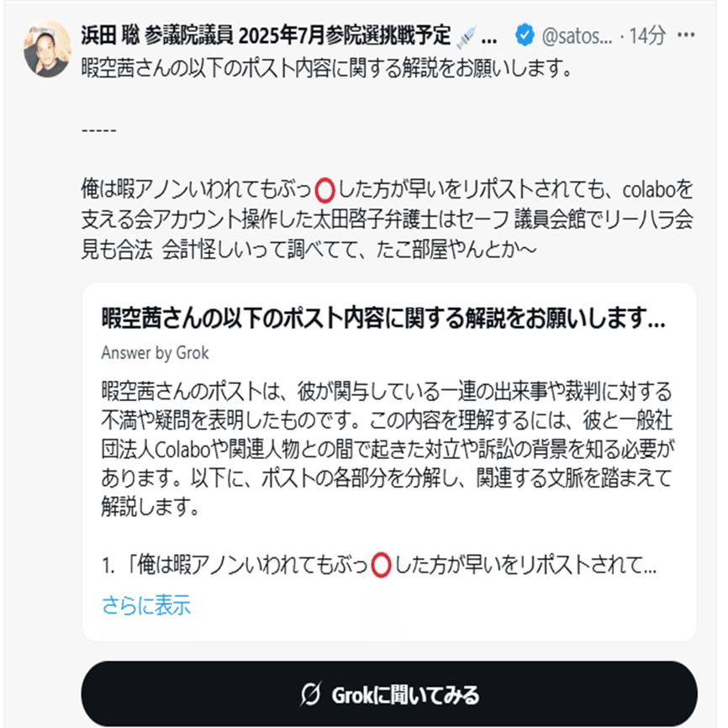Click the truncation ellipsis after syringe emoji
The image size is (728, 728).
(489, 39)
